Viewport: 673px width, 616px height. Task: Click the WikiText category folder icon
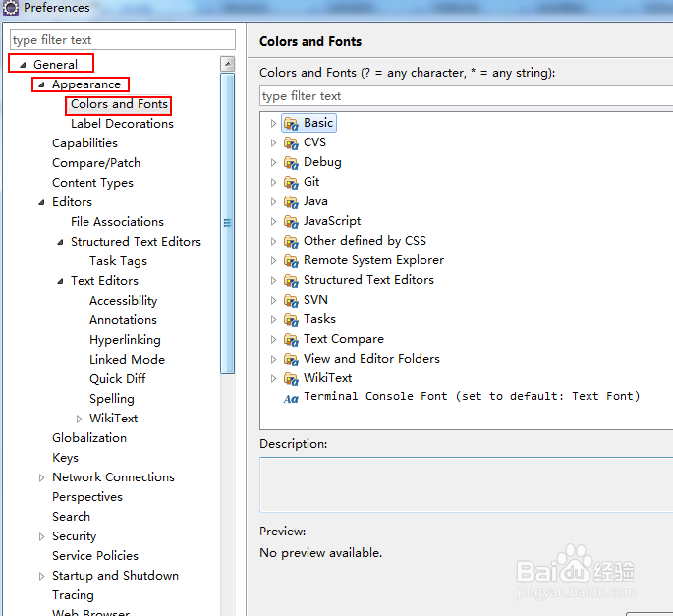click(x=291, y=378)
